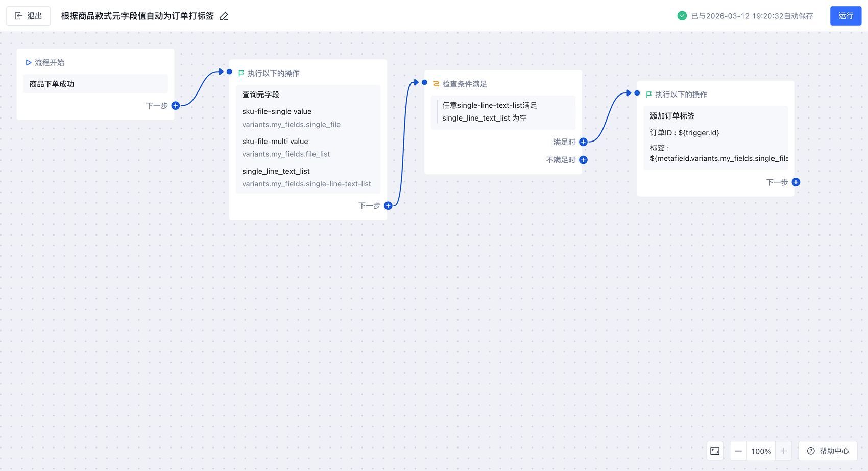
Task: Select the single_line_text_list condition row
Action: 503,112
